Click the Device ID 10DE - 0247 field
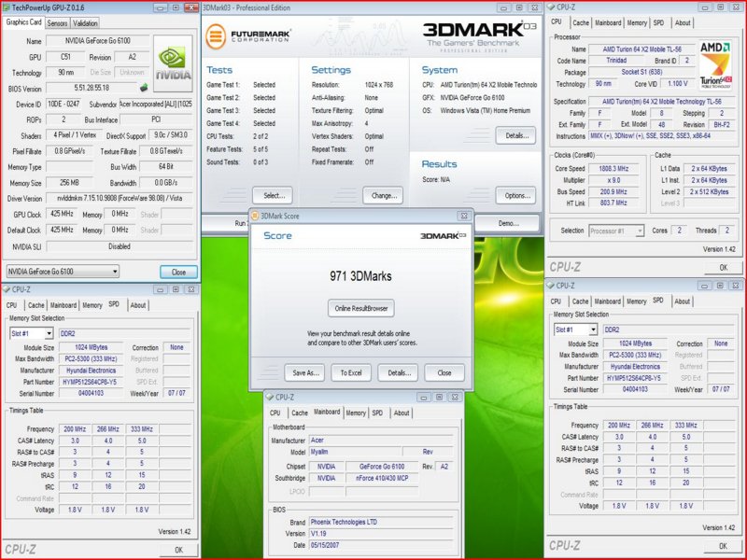This screenshot has height=560, width=747. 63,104
